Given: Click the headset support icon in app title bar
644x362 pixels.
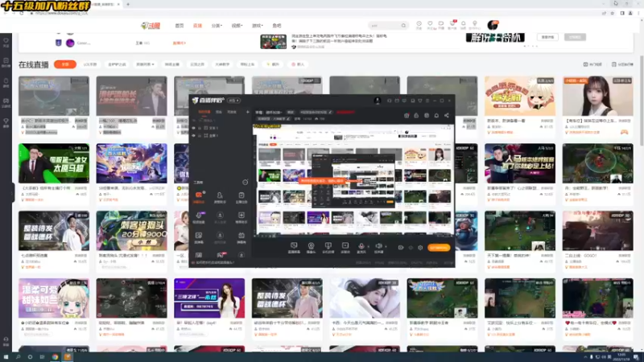Looking at the screenshot, I should click(389, 101).
